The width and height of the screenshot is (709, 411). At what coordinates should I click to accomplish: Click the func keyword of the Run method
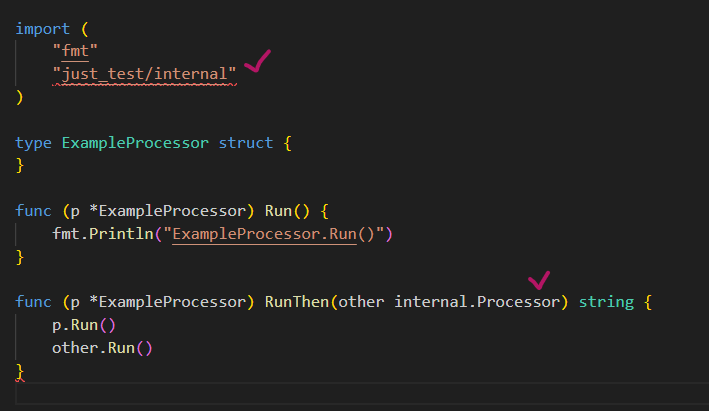tap(33, 212)
